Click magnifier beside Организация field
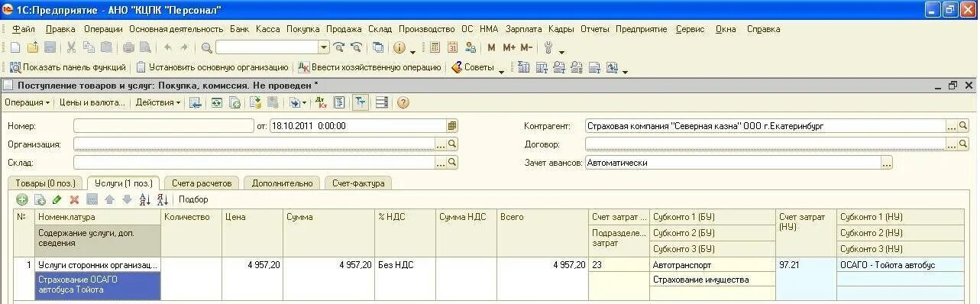The image size is (980, 304). [x=452, y=144]
